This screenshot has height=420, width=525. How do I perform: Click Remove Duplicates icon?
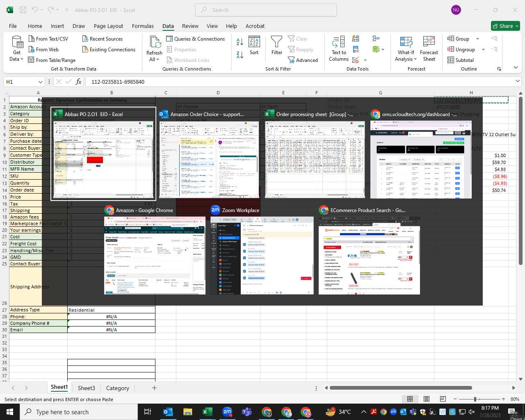[356, 49]
